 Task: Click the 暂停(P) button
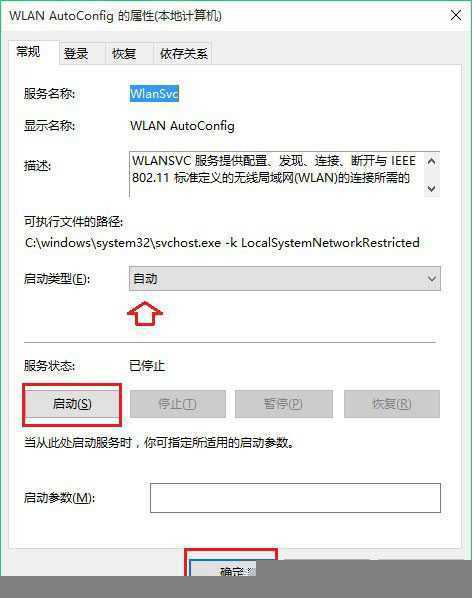(x=284, y=404)
